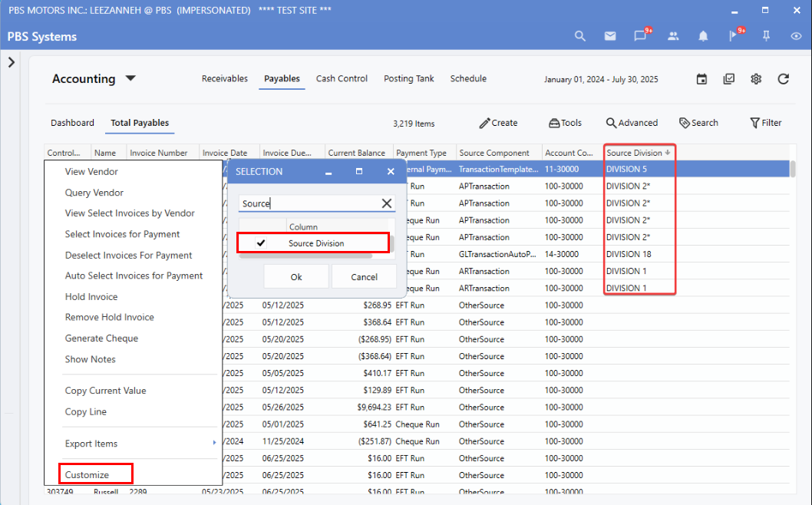The height and width of the screenshot is (505, 812).
Task: Open the mail envelope icon in header
Action: click(x=610, y=36)
